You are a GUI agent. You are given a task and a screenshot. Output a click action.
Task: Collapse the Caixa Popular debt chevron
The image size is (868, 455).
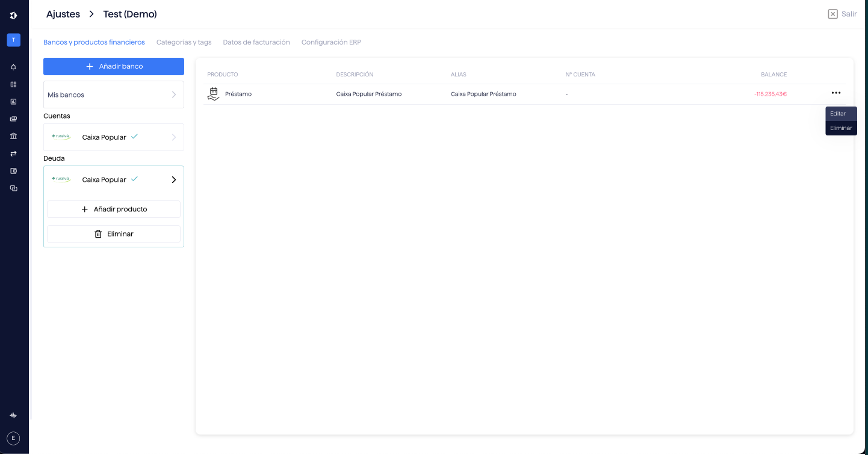click(x=173, y=179)
